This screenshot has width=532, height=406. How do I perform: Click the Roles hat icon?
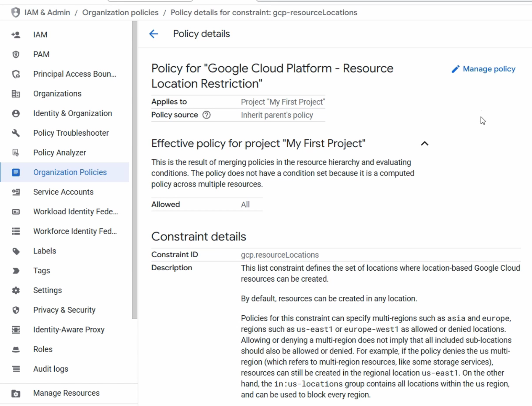click(16, 349)
